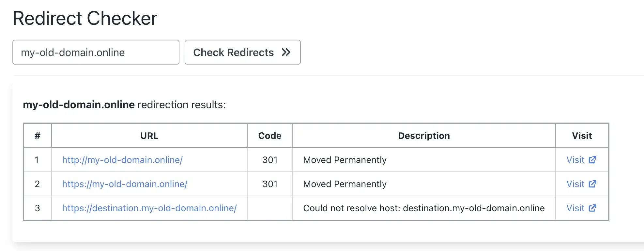Click Visit for the unresolved host row
Screen dimensions: 644x251
575,208
